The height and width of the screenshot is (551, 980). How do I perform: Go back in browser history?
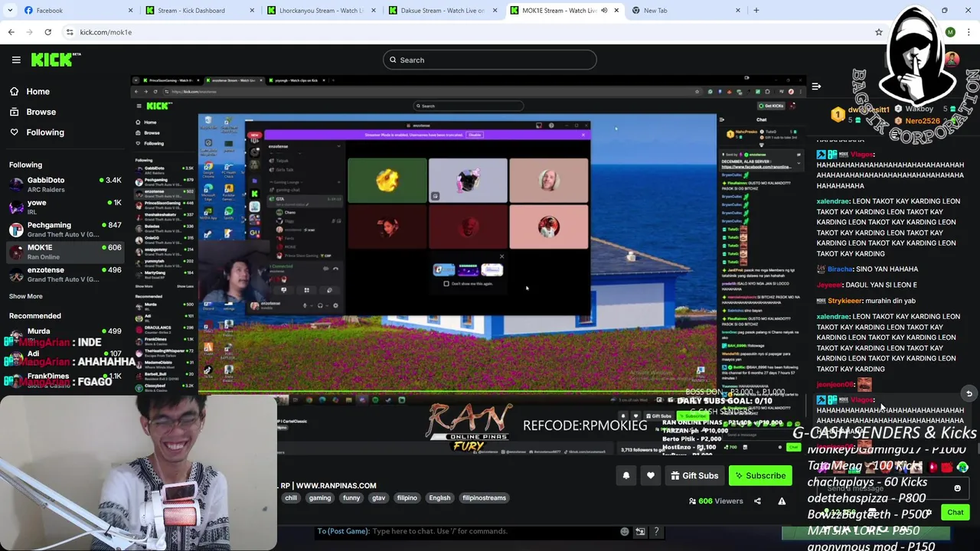coord(11,32)
